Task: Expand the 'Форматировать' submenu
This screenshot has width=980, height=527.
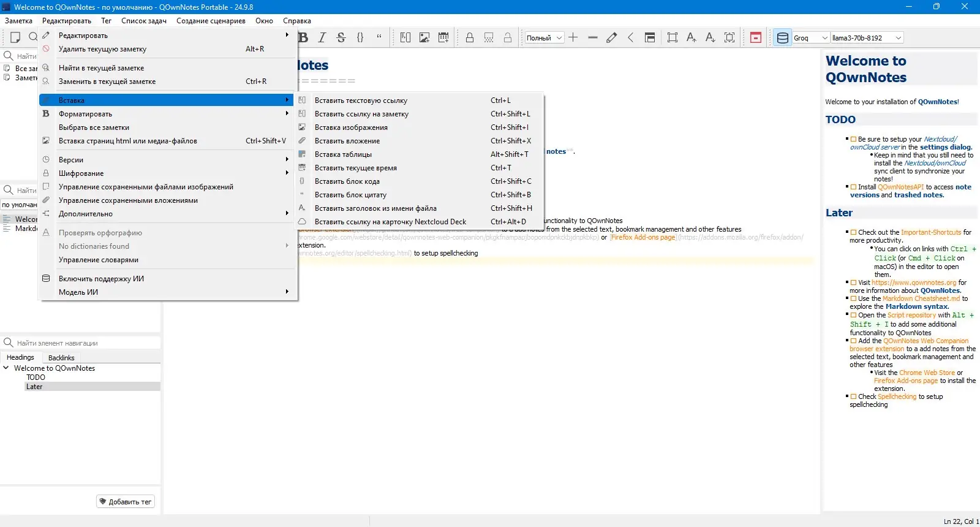Action: tap(168, 114)
